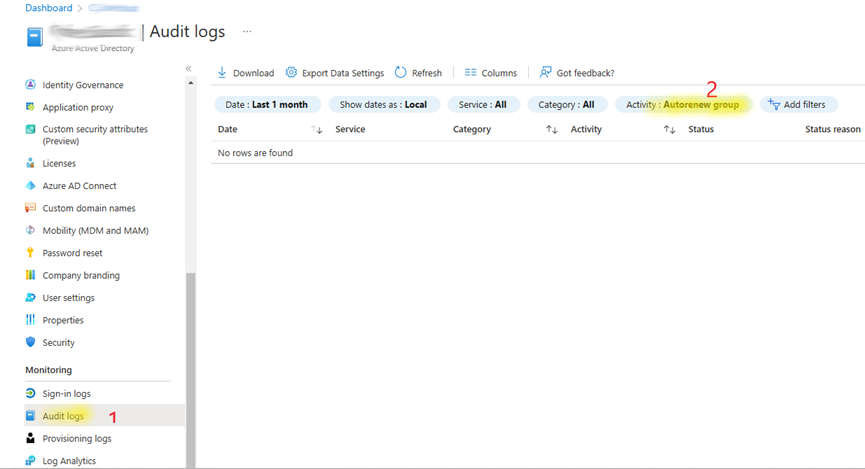The height and width of the screenshot is (469, 865).
Task: Go to Sign-in logs
Action: [x=66, y=394]
